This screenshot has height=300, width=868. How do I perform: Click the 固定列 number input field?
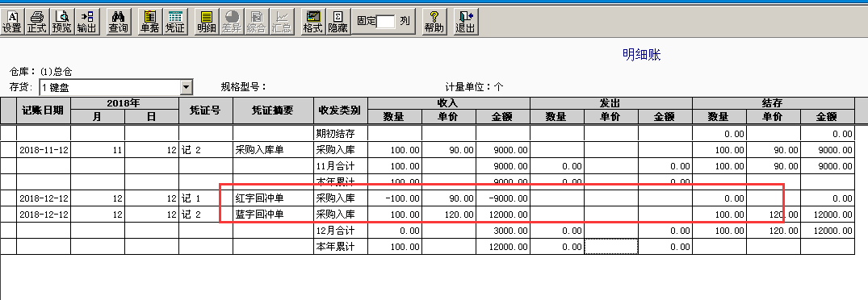click(386, 22)
